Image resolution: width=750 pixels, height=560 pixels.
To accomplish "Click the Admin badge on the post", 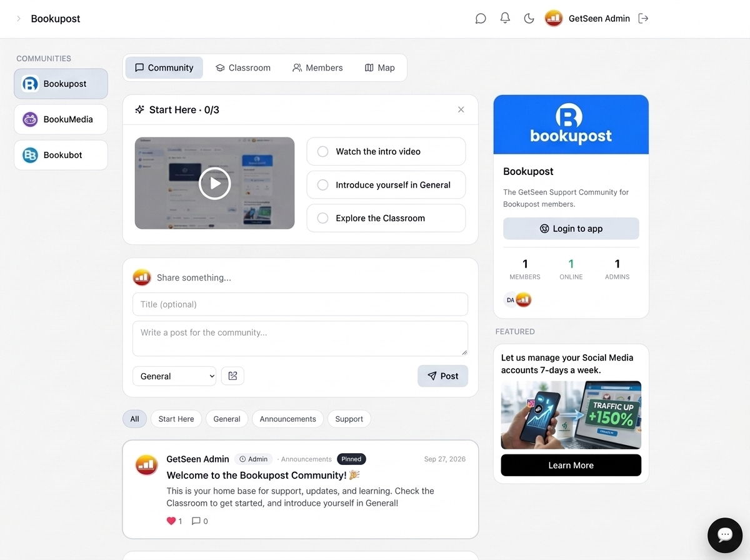I will pyautogui.click(x=254, y=459).
